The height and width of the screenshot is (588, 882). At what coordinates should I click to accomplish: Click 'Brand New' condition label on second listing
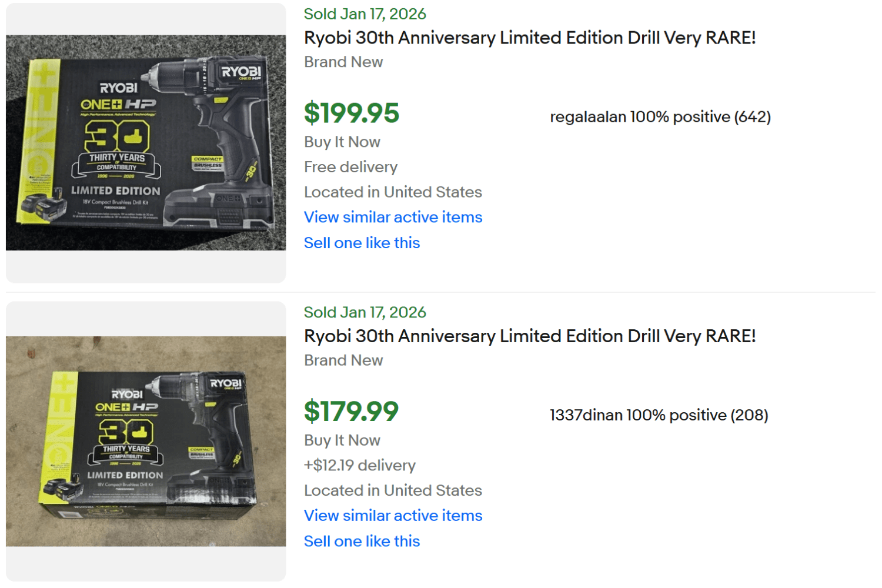pos(343,360)
